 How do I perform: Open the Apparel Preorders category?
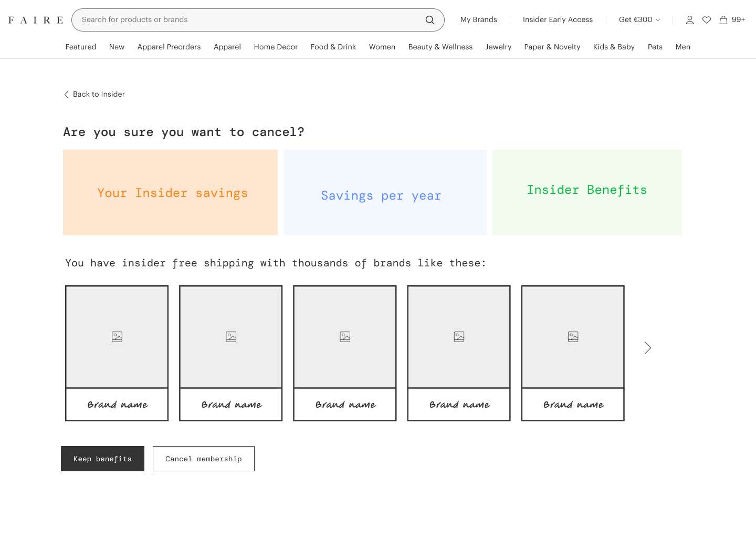169,47
